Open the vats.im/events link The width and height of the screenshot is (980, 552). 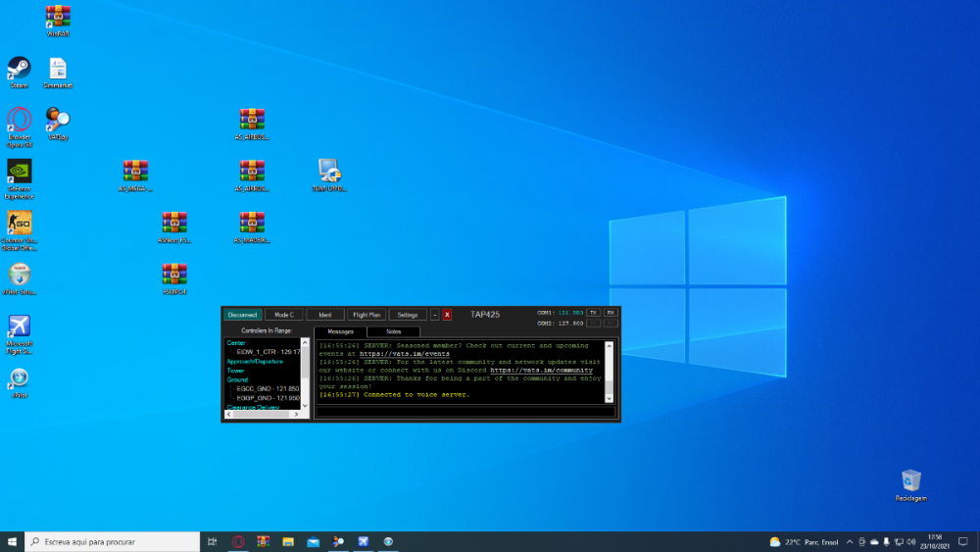click(404, 354)
